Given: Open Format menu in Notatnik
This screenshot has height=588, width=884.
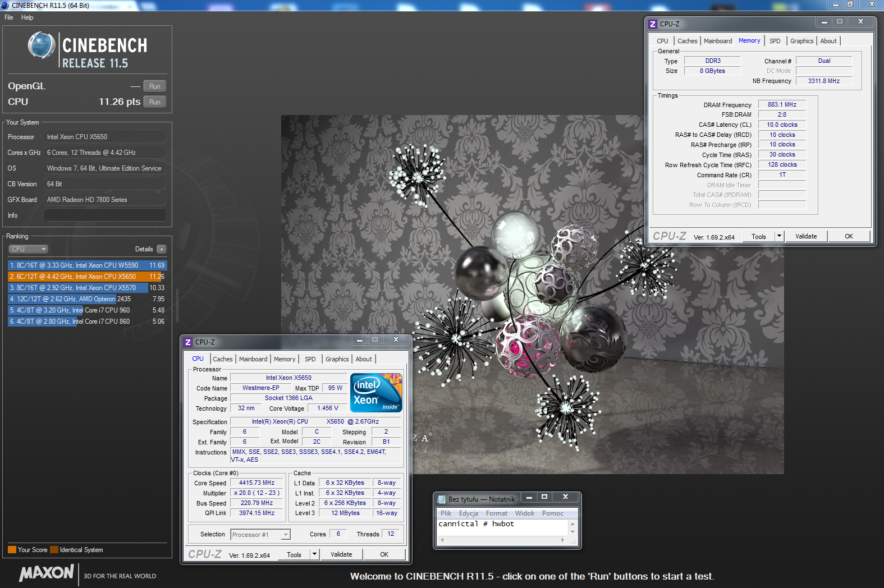Looking at the screenshot, I should point(497,513).
